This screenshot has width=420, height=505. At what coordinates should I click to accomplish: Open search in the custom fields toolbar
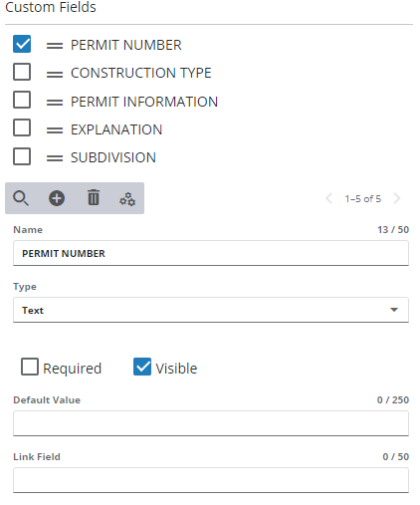pyautogui.click(x=21, y=198)
